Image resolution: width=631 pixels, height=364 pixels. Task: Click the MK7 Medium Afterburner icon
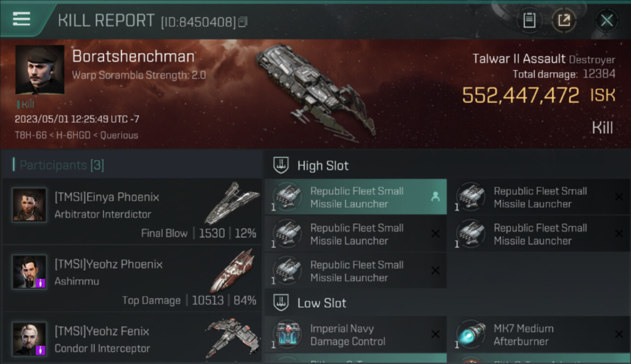pos(470,334)
